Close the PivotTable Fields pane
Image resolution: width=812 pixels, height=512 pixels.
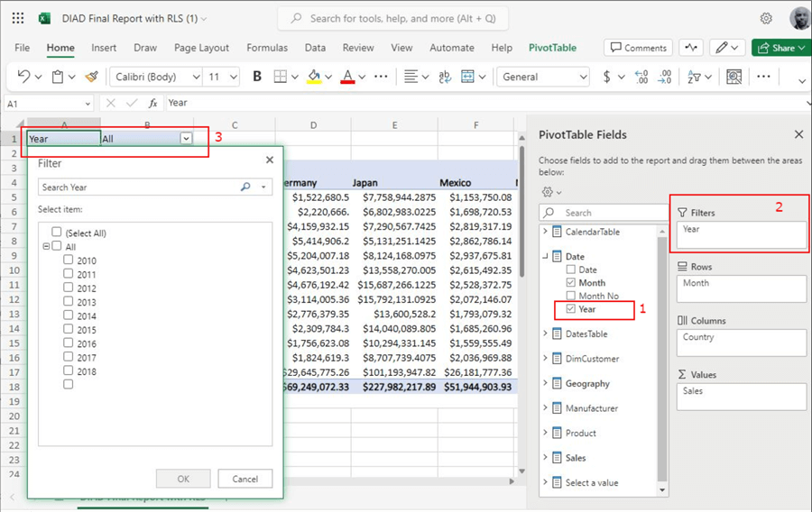tap(798, 134)
